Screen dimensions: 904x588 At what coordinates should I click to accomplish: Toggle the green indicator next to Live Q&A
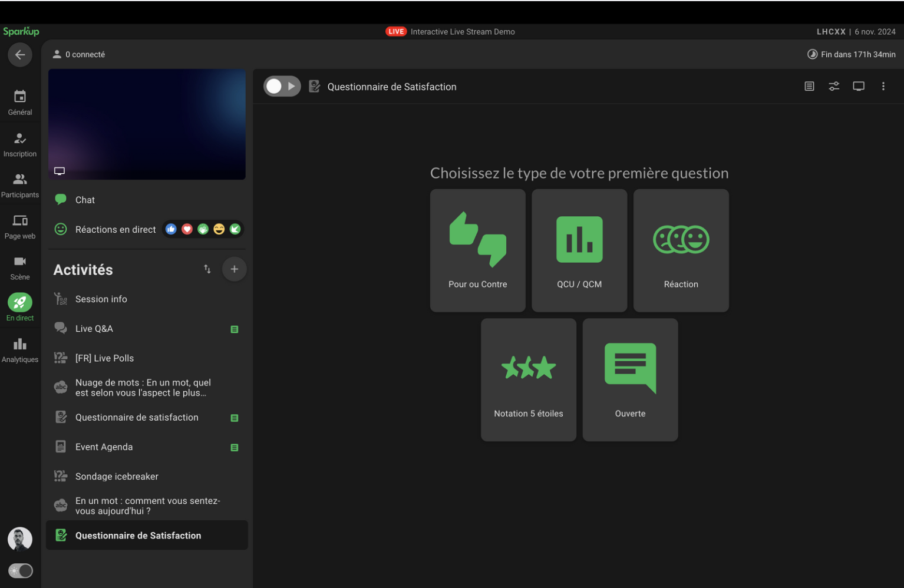(235, 329)
